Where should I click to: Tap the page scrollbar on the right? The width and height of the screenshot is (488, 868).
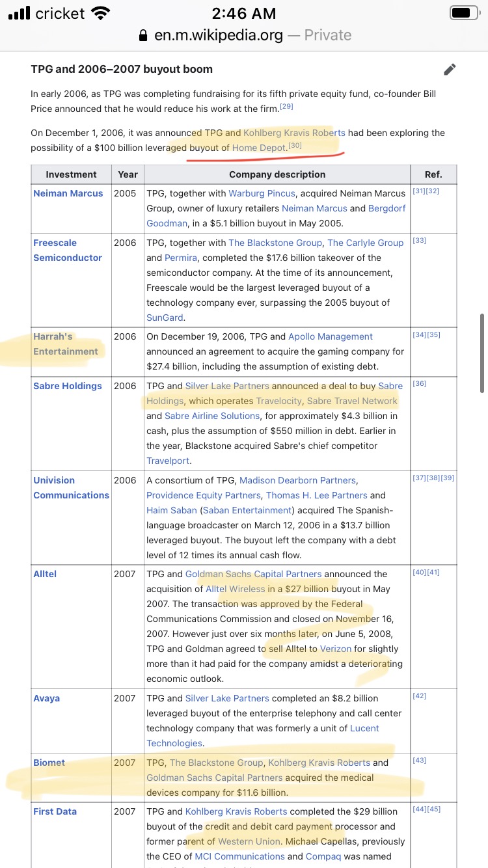[482, 353]
